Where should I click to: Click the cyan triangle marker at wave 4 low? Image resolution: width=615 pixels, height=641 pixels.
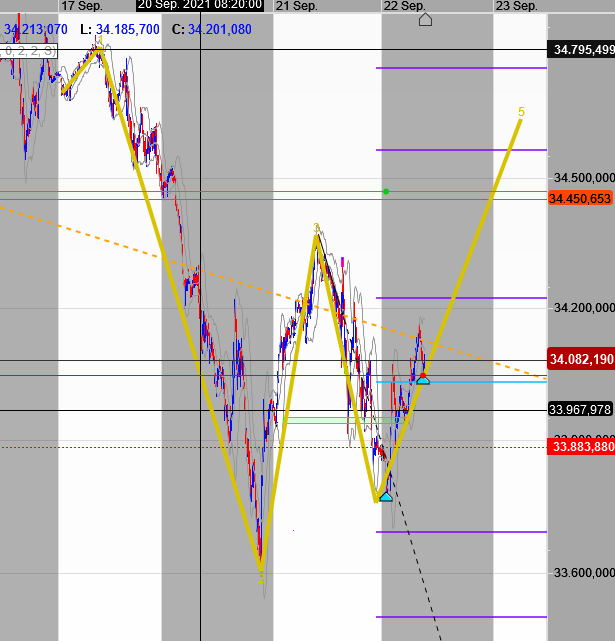pos(386,497)
